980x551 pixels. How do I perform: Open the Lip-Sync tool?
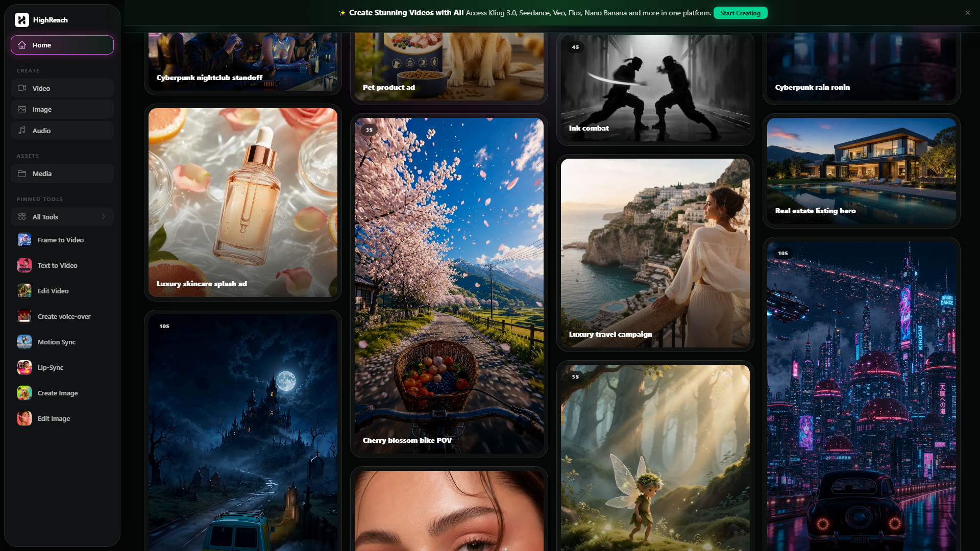tap(62, 367)
